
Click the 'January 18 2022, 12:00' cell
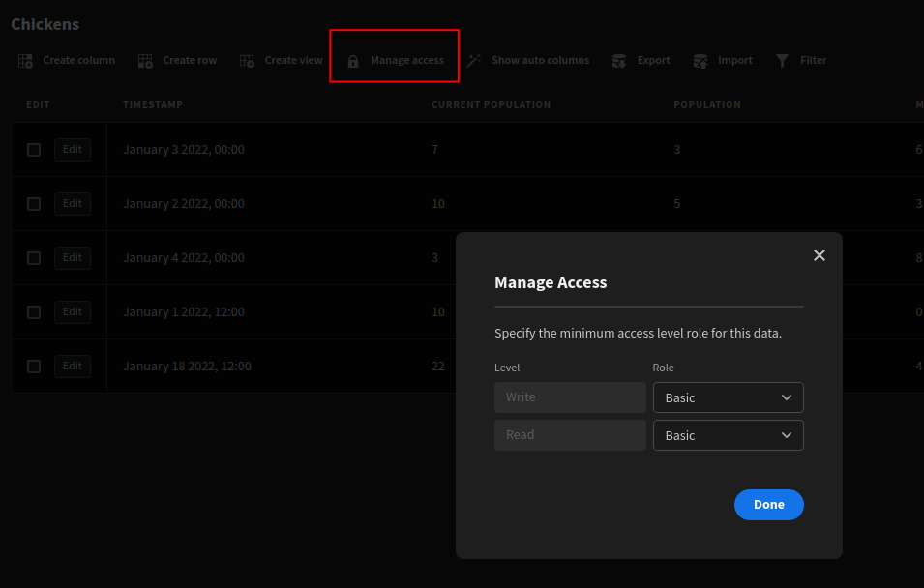pos(187,367)
